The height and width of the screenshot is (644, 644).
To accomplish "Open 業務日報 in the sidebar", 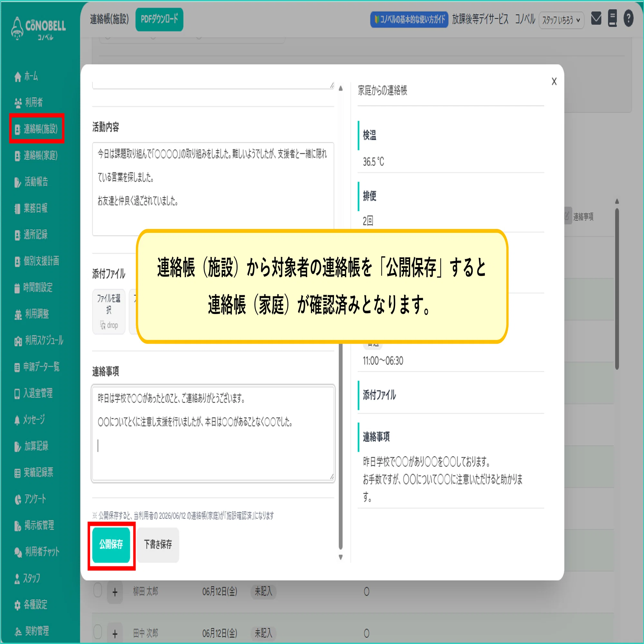I will click(31, 208).
